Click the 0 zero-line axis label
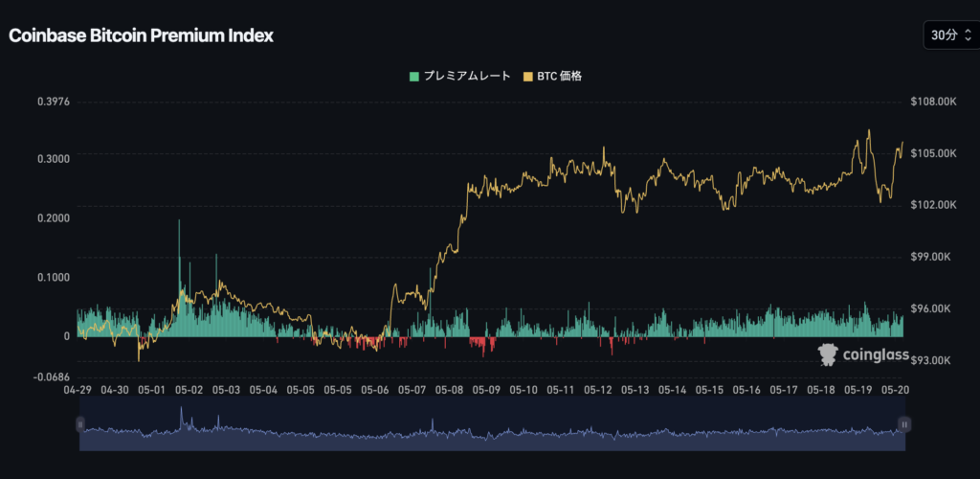The image size is (980, 479). (x=66, y=336)
